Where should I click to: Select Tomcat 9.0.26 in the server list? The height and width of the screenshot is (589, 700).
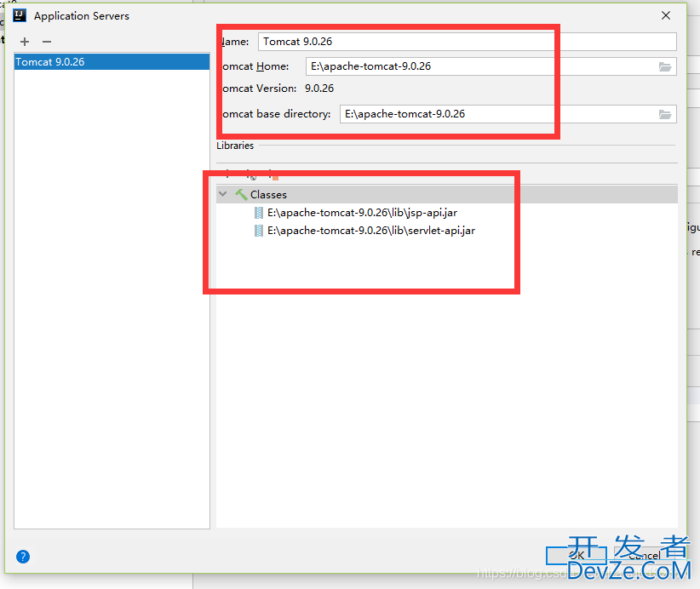112,61
